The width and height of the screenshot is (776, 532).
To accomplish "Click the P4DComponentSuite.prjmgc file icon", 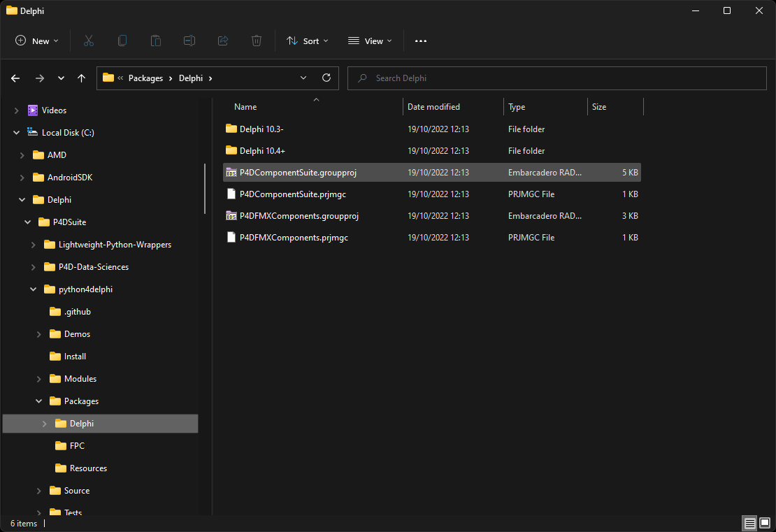I will click(x=231, y=194).
